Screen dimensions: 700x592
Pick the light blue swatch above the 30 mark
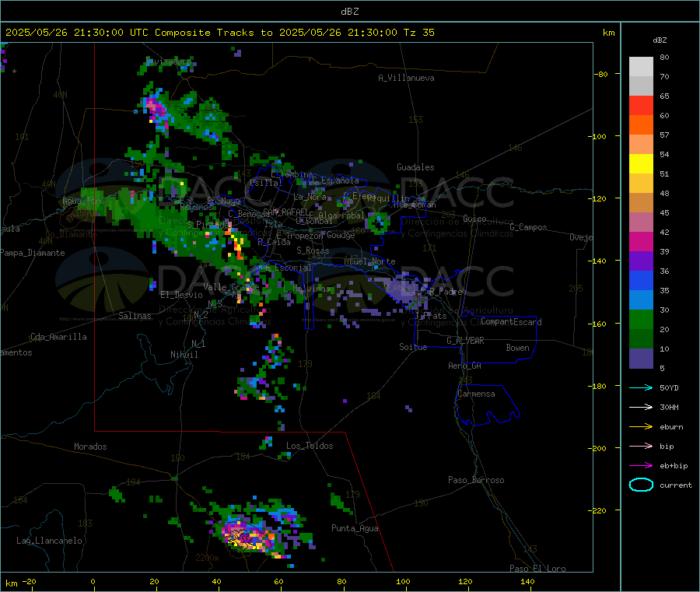tap(641, 300)
